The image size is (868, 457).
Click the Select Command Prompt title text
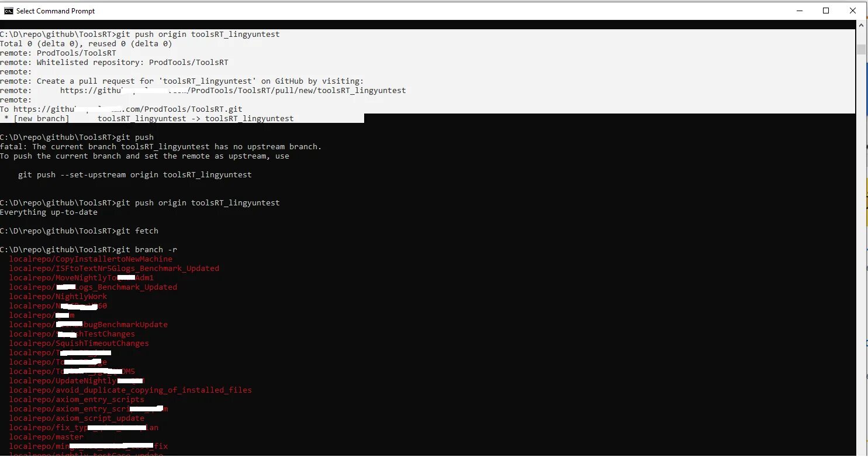coord(56,11)
